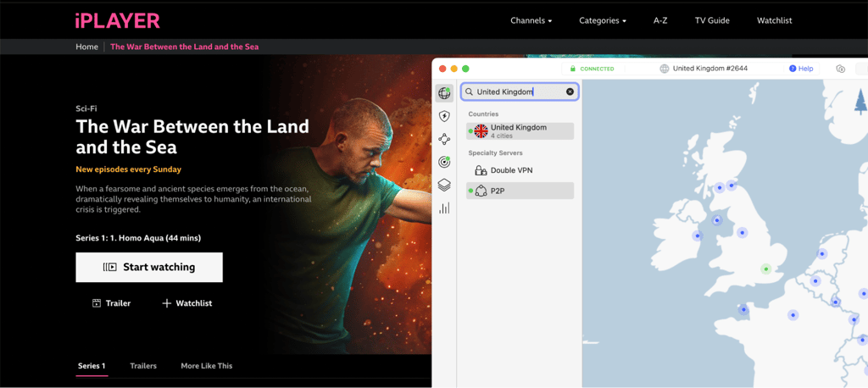Click the Countries section heading
Image resolution: width=868 pixels, height=388 pixels.
pos(483,114)
